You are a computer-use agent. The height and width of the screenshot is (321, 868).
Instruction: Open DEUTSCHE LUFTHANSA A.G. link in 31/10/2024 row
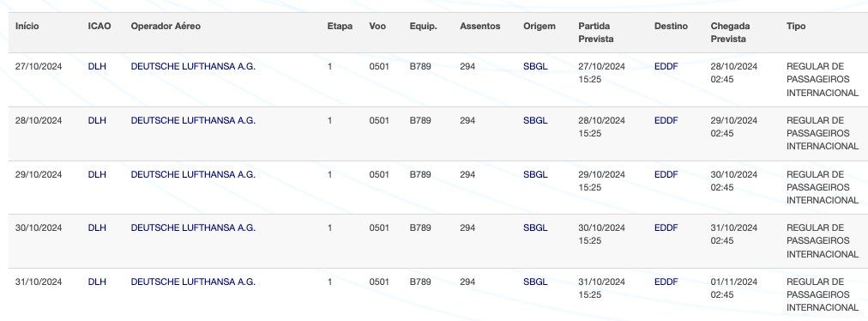click(x=193, y=282)
